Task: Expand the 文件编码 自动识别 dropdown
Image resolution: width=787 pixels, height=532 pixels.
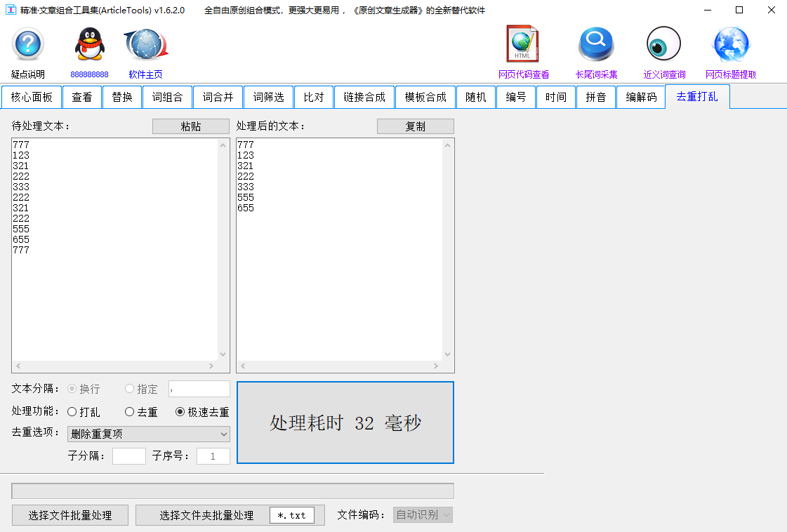Action: pyautogui.click(x=422, y=514)
